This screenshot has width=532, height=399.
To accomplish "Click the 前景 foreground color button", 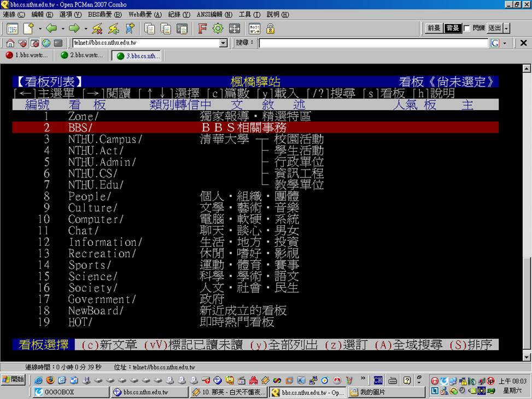I will click(x=434, y=28).
